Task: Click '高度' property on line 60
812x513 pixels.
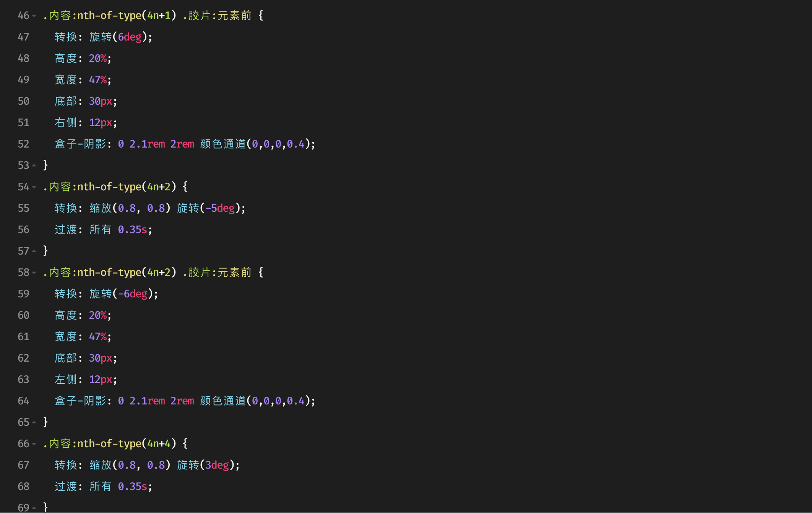Action: click(x=66, y=315)
